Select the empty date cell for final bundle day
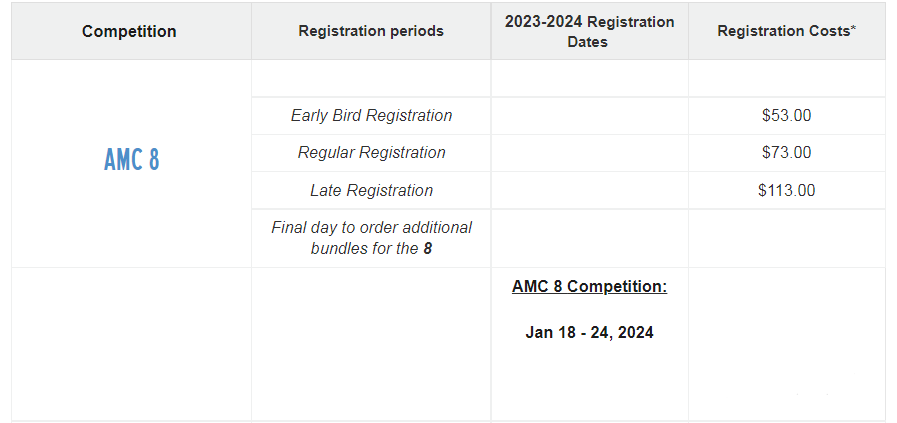Screen dimensions: 897x423 pos(589,238)
